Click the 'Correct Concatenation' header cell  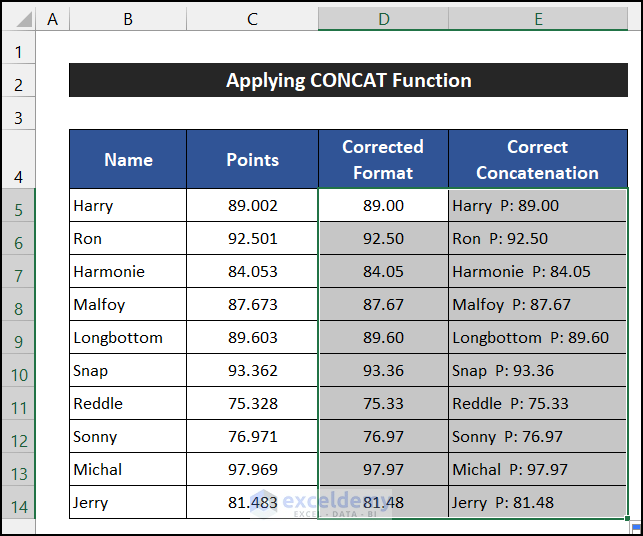(538, 159)
